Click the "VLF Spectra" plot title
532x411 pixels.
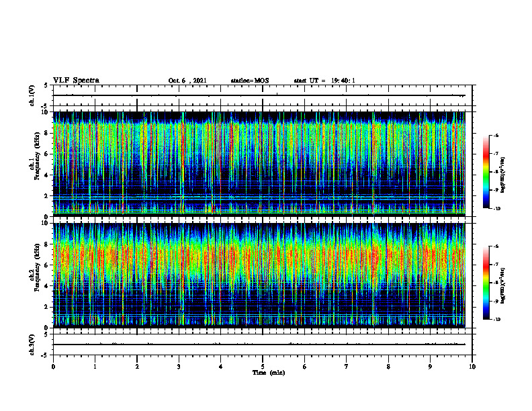[x=76, y=81]
